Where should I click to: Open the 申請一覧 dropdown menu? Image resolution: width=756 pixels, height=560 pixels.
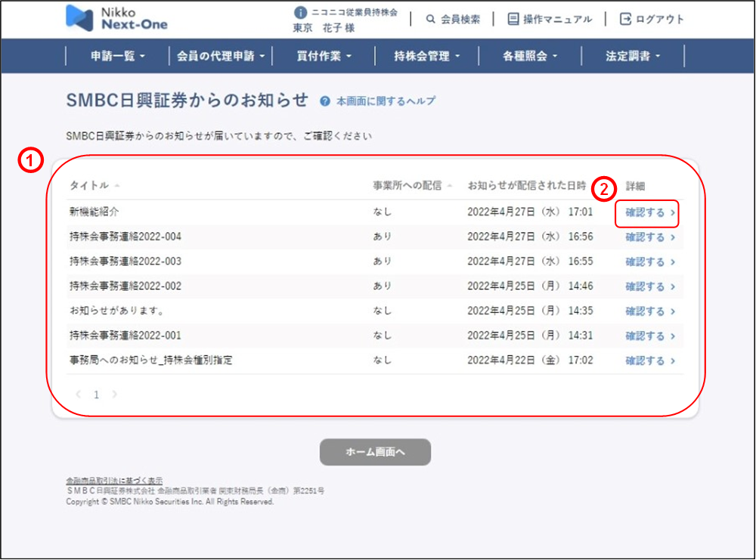118,56
